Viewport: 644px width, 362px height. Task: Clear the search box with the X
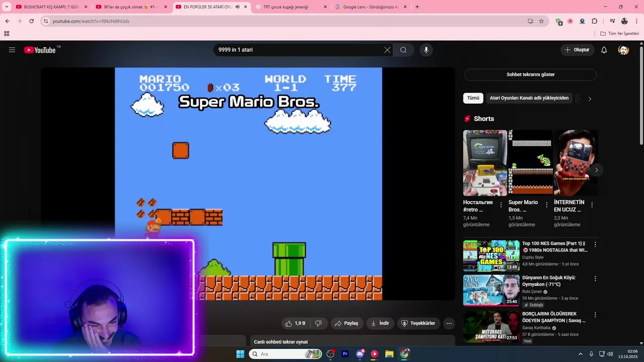pyautogui.click(x=387, y=50)
